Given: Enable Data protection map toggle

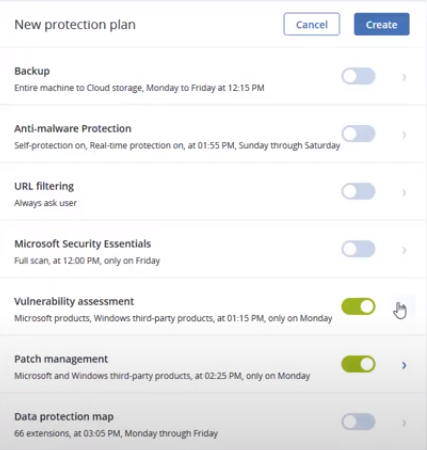Looking at the screenshot, I should pyautogui.click(x=358, y=422).
